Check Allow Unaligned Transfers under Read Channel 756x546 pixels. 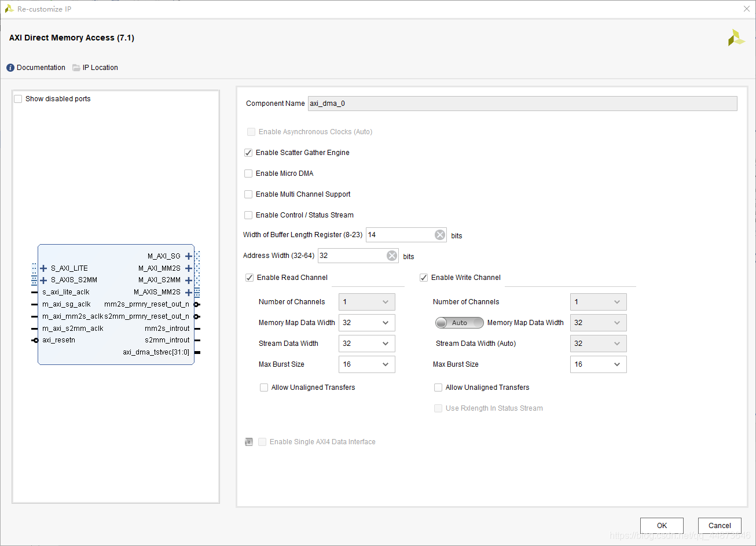(264, 388)
